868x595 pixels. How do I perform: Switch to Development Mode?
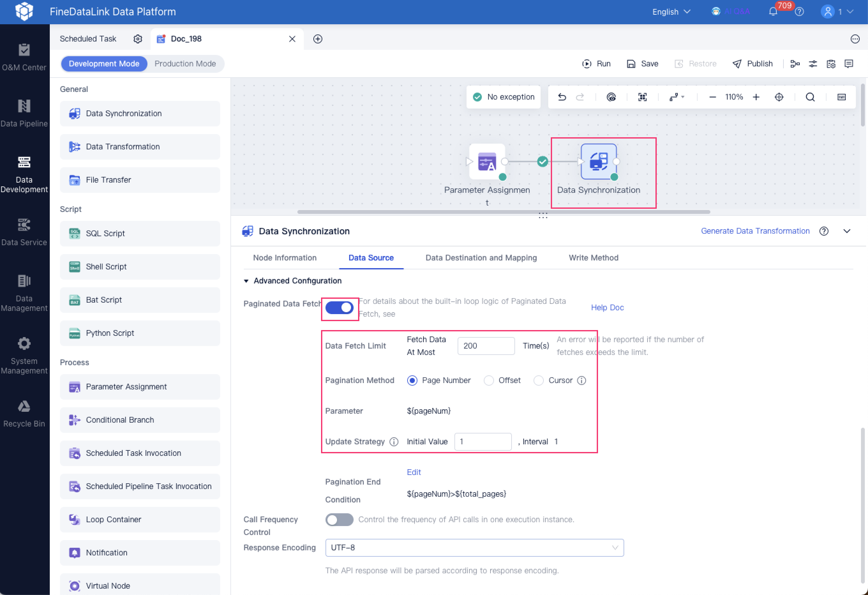pyautogui.click(x=104, y=64)
